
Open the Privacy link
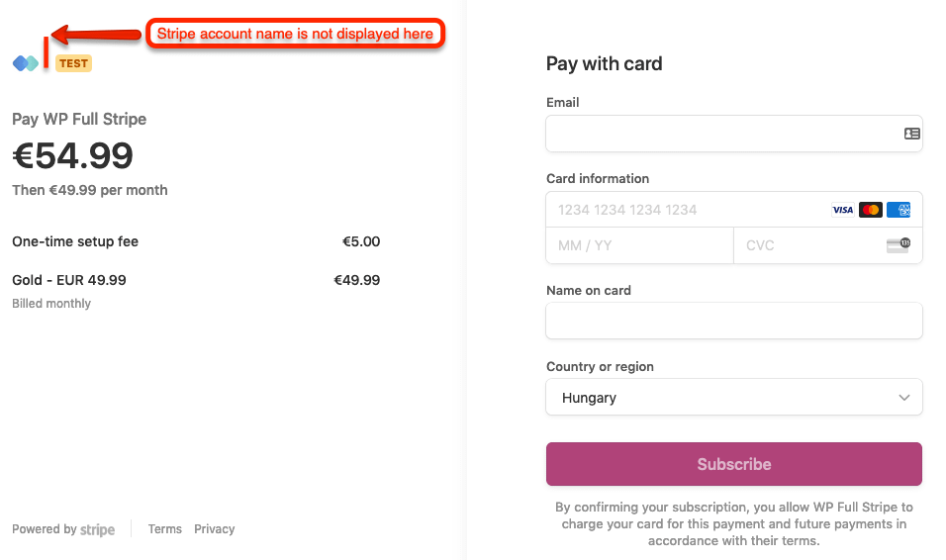(215, 529)
